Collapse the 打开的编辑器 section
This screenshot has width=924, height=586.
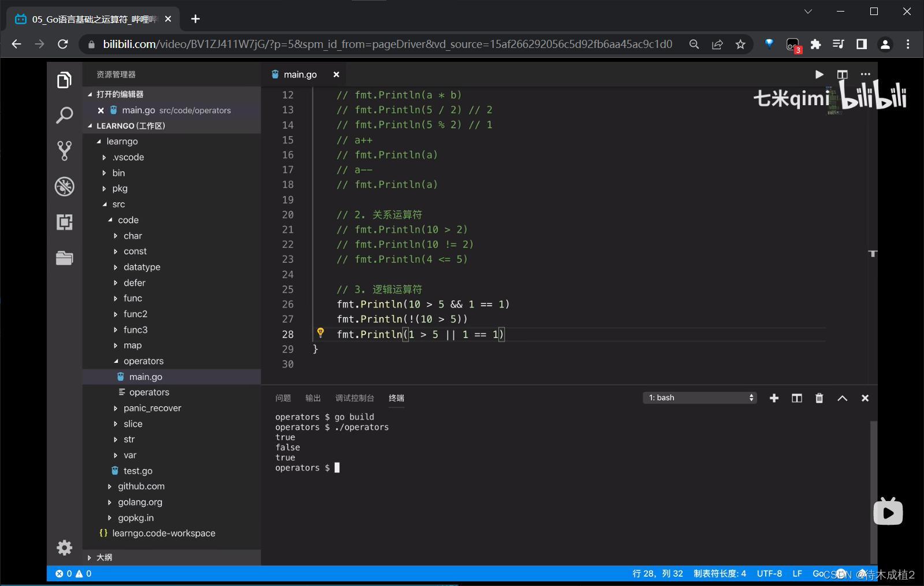tap(172, 94)
